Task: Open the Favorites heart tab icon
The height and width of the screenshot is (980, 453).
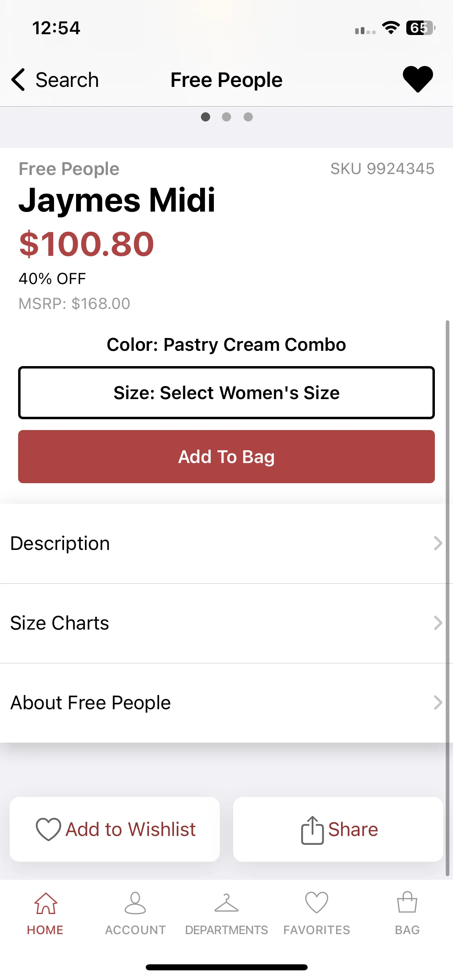Action: 317,903
